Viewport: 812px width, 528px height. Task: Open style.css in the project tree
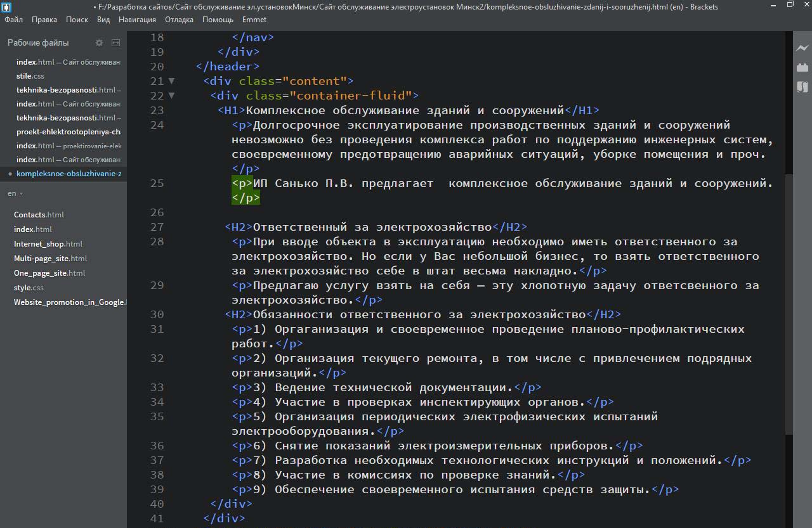pyautogui.click(x=29, y=288)
